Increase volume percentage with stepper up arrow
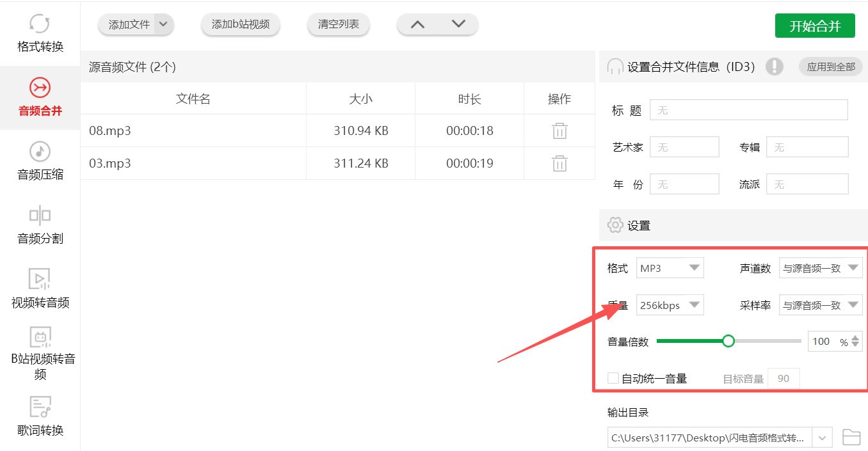Image resolution: width=868 pixels, height=451 pixels. pyautogui.click(x=856, y=337)
